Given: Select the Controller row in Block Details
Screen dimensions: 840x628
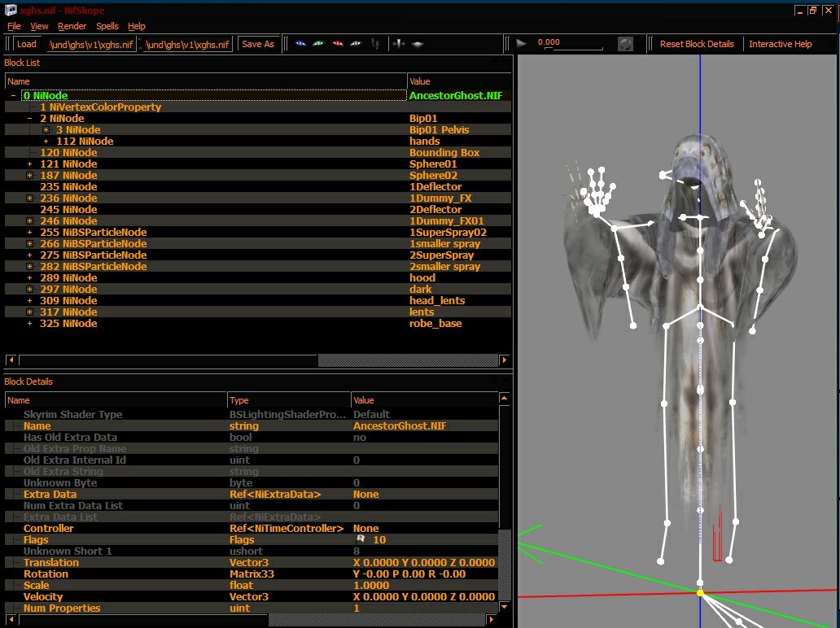Looking at the screenshot, I should click(252, 529).
